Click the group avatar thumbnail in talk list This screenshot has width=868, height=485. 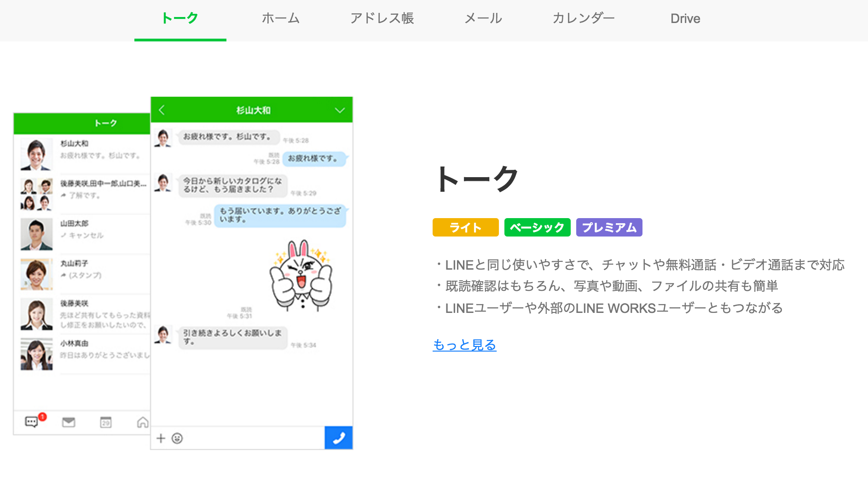tap(36, 194)
